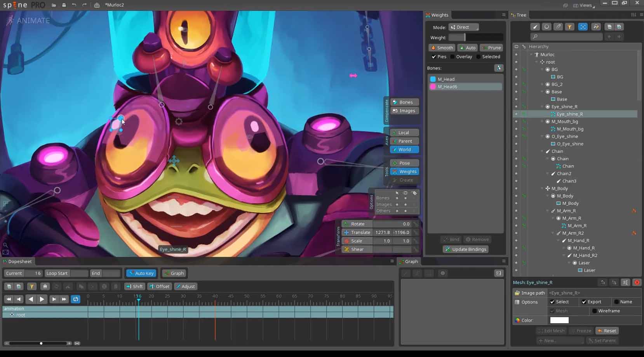
Task: Click the red delete icon in Mesh properties
Action: (637, 282)
